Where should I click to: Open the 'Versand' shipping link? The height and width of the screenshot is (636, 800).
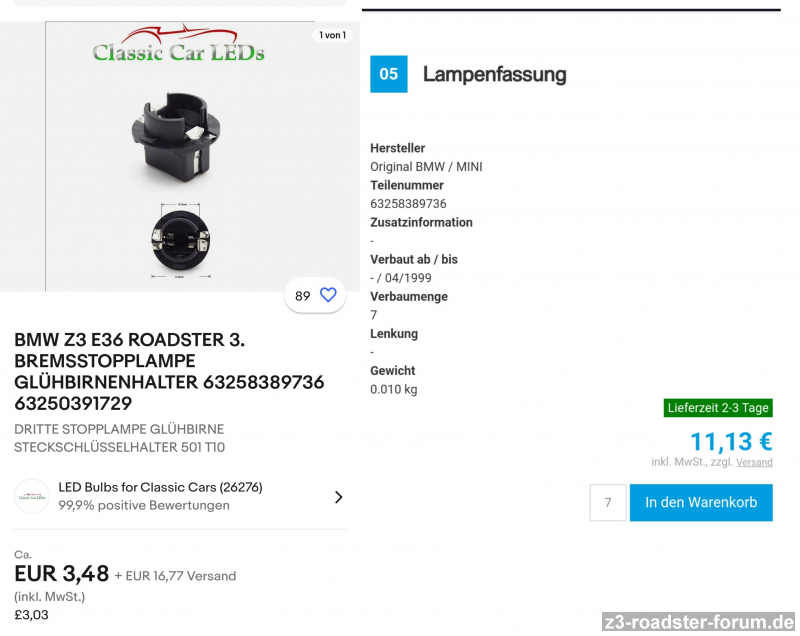(754, 462)
